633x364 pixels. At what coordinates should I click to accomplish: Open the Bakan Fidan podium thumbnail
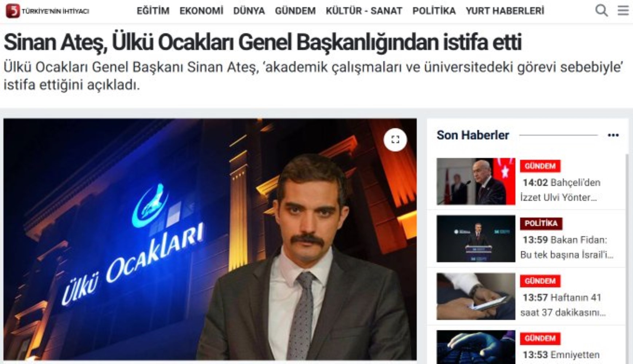476,239
